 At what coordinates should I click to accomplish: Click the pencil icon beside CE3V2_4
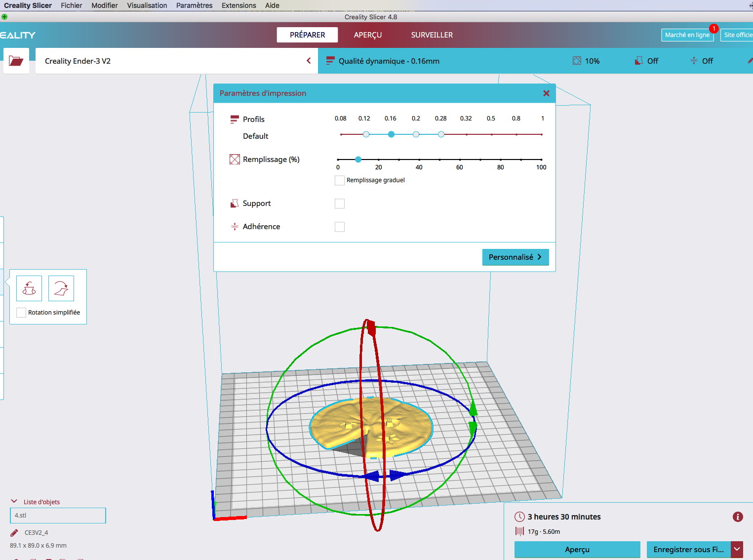pos(14,533)
